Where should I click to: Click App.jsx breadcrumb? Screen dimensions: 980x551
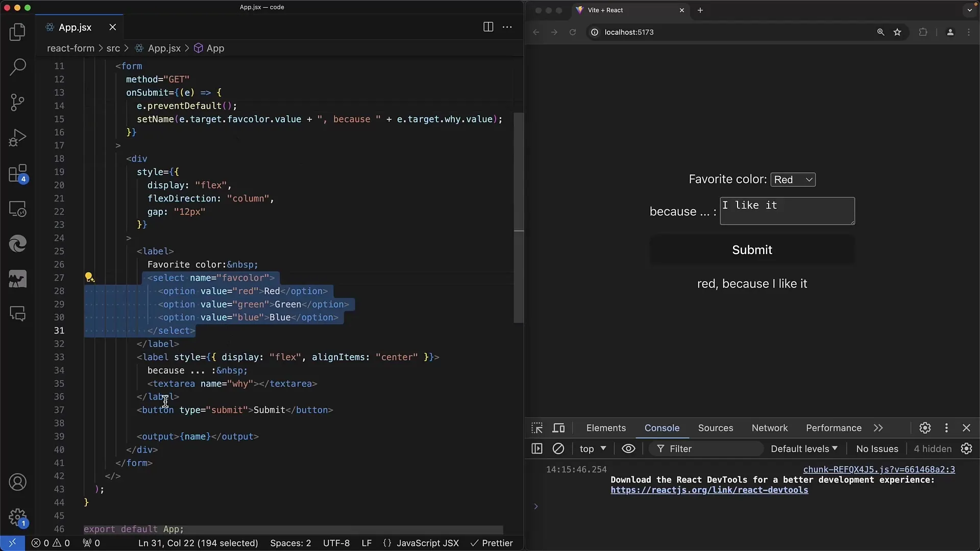(x=158, y=48)
